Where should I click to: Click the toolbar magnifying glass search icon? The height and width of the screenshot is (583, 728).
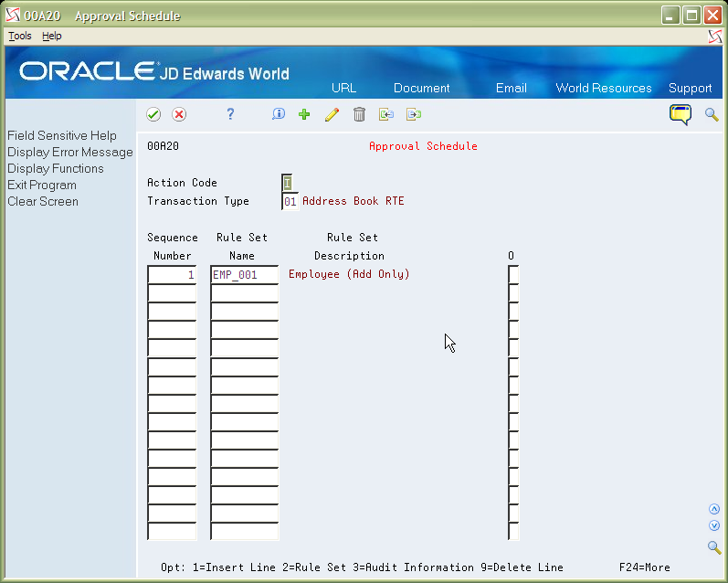coord(712,114)
